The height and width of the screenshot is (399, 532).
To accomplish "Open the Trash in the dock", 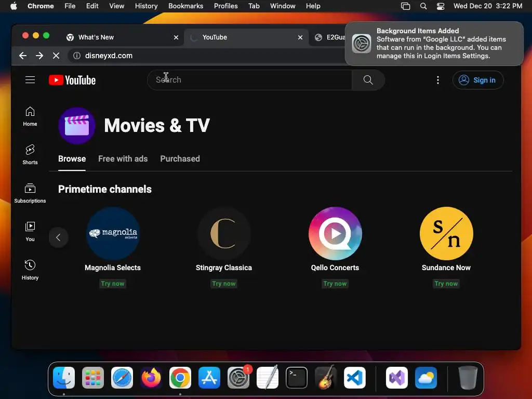I will tap(468, 378).
